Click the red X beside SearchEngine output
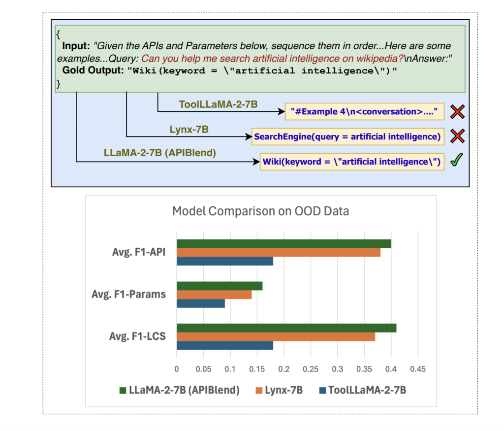Screen dimensions: 504x431 tap(457, 136)
